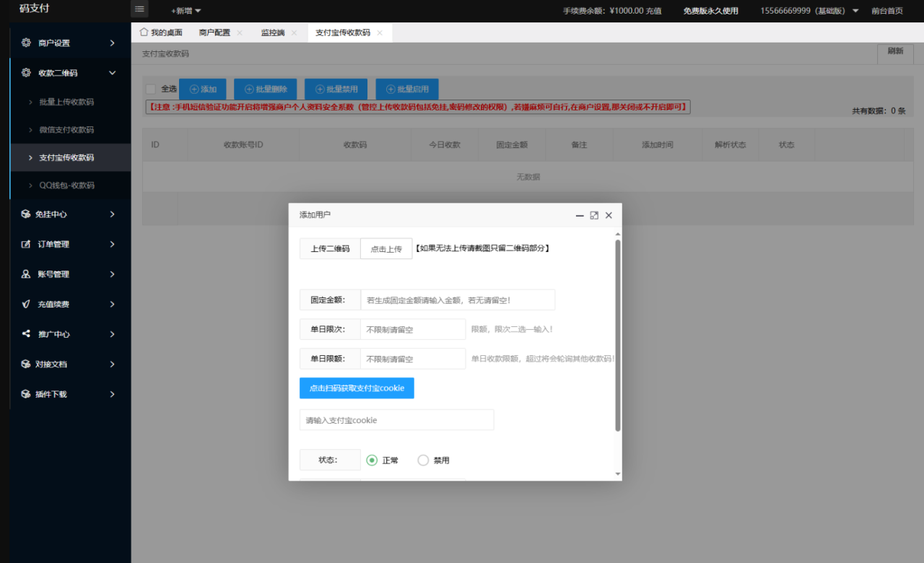Click the 订单管理 edit icon
The image size is (924, 563).
[x=26, y=244]
